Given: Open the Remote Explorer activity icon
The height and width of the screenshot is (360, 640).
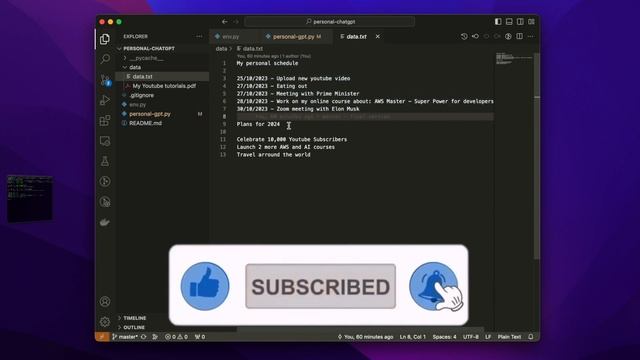Looking at the screenshot, I should point(105,141).
